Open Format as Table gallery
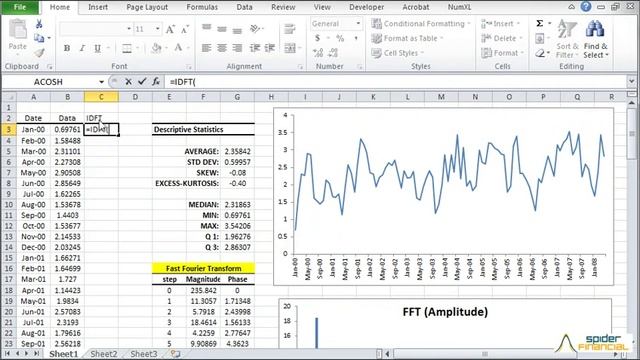Image resolution: width=640 pixels, height=360 pixels. tap(407, 38)
